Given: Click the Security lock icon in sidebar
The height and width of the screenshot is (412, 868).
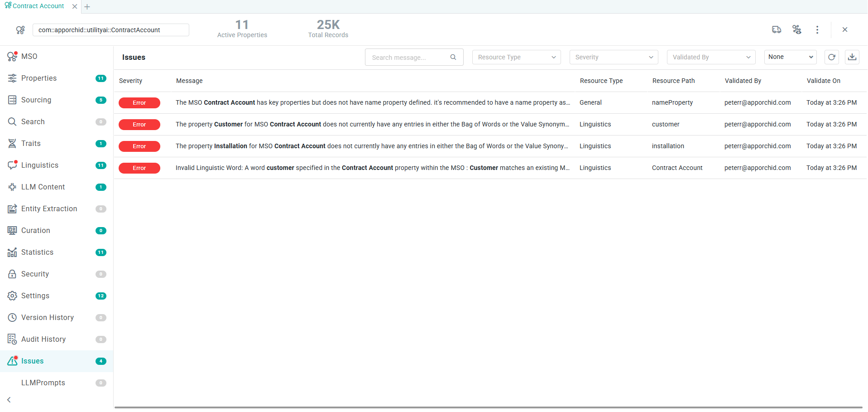Looking at the screenshot, I should coord(12,274).
